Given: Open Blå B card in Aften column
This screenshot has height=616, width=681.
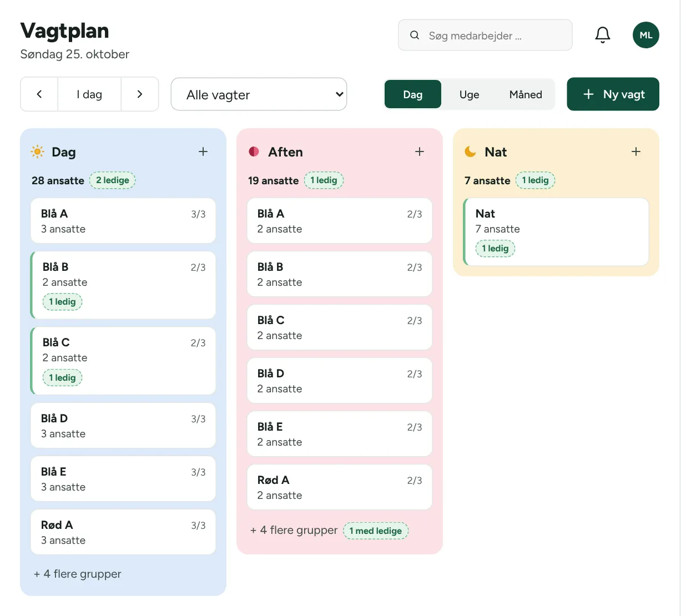Looking at the screenshot, I should pos(340,274).
